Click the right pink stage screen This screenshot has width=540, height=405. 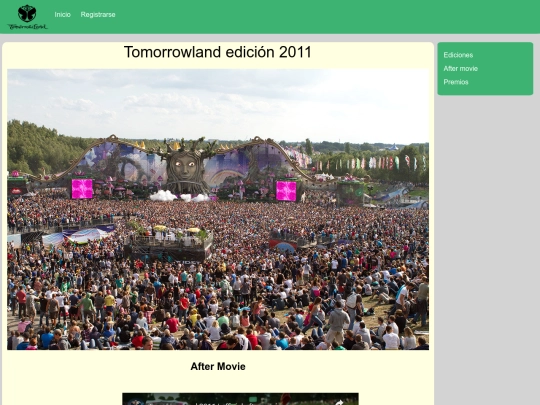point(286,191)
